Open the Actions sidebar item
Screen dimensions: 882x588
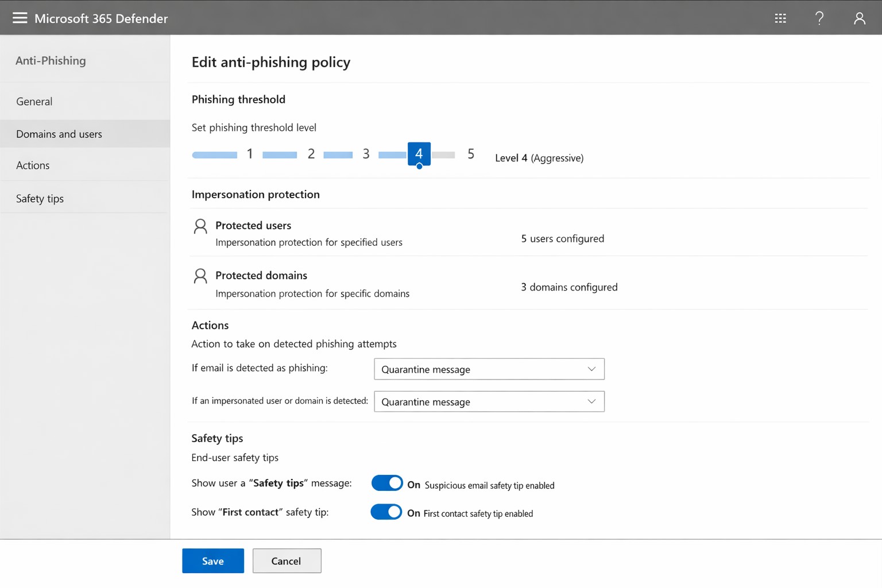33,165
